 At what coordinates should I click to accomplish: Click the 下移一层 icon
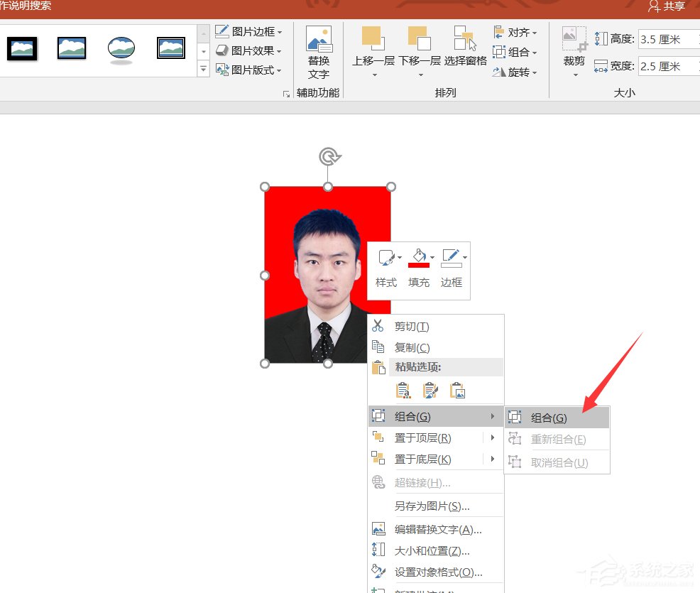pos(420,43)
